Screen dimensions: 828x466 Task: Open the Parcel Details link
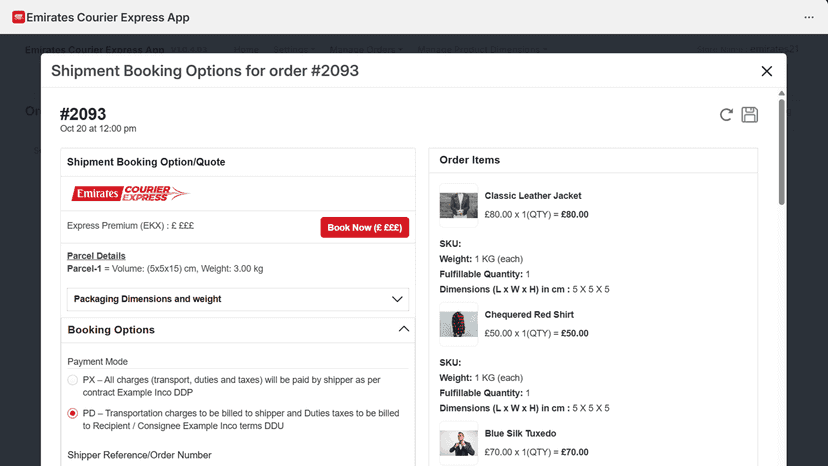96,256
